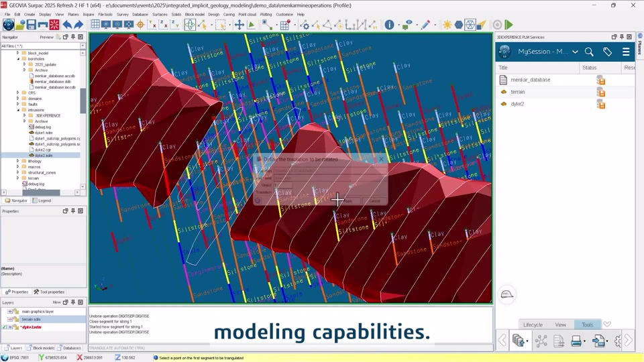Expand the lithology folder
This screenshot has height=362, width=644.
[x=17, y=162]
